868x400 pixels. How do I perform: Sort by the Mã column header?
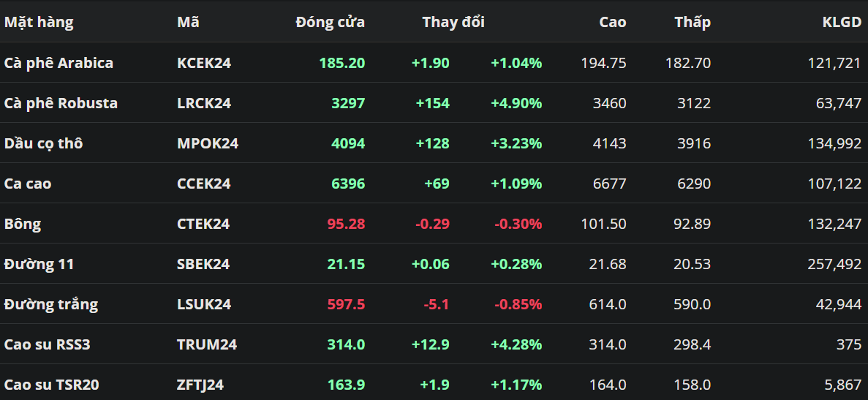coord(188,22)
